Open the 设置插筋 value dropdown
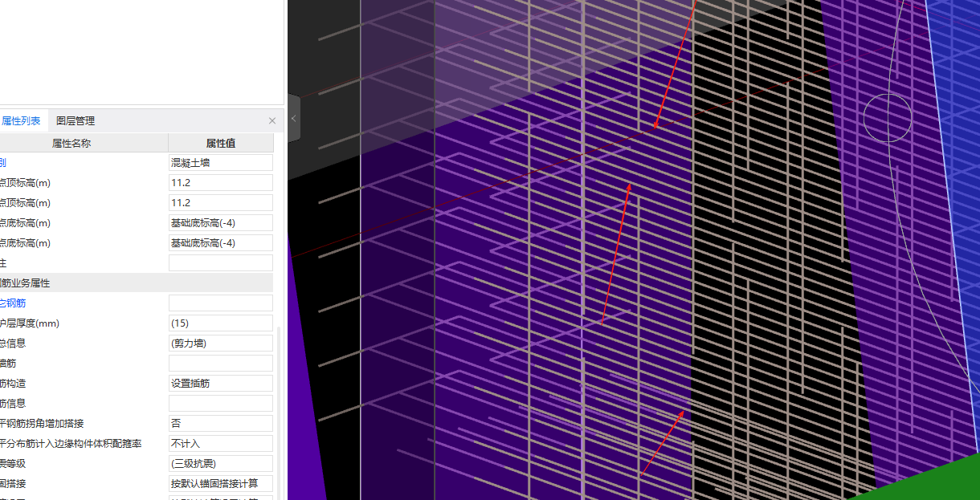980x500 pixels. pyautogui.click(x=221, y=383)
